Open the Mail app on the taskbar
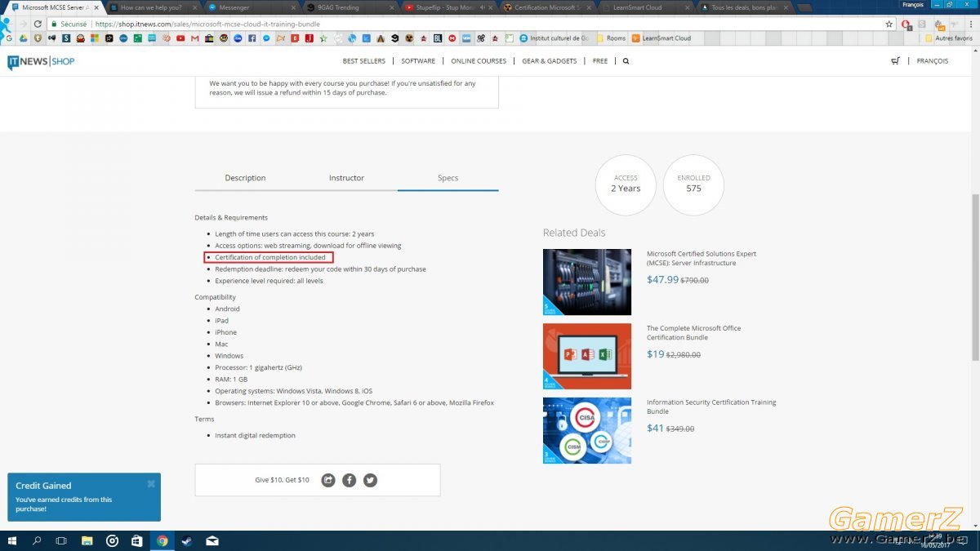The height and width of the screenshot is (551, 980). [212, 540]
